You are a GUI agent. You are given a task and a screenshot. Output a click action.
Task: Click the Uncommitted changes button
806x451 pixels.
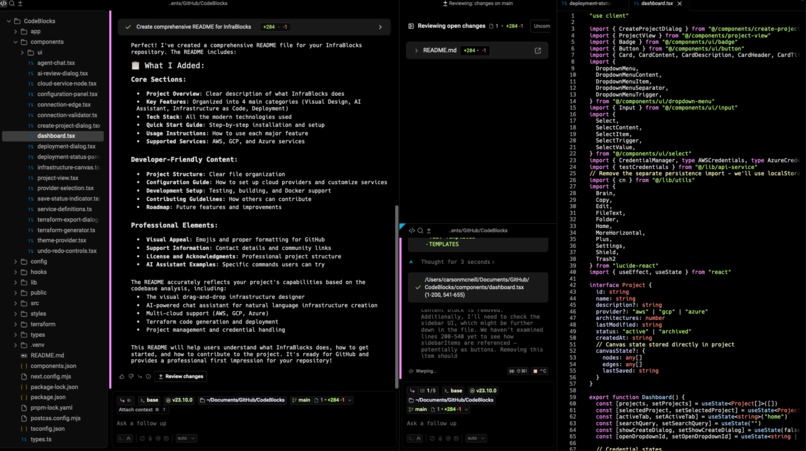(541, 26)
